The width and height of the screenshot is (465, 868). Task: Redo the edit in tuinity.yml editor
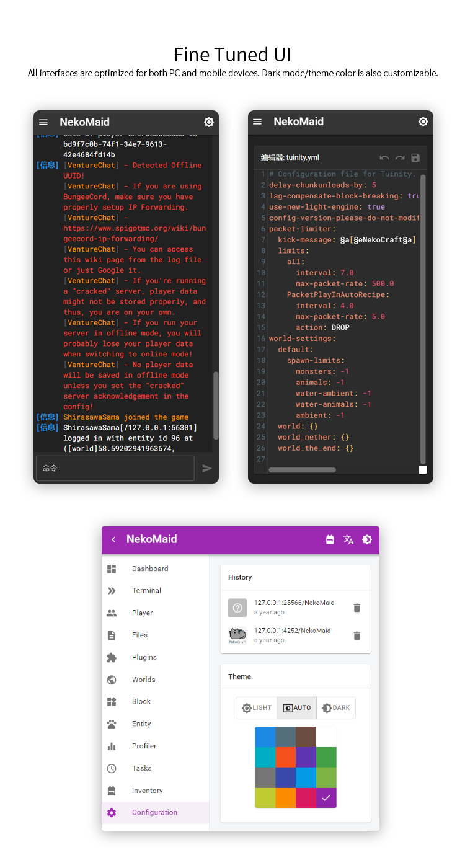[x=400, y=158]
